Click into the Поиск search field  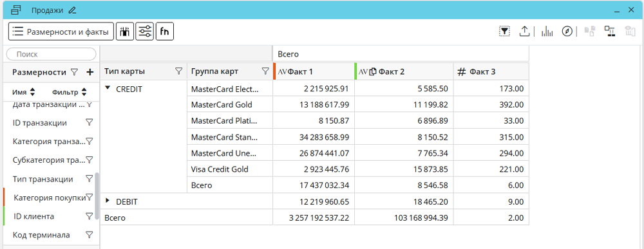(x=51, y=54)
